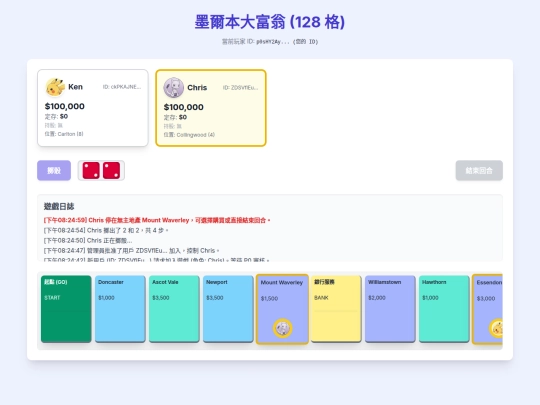Click the Essendon $3,000 tile
The width and height of the screenshot is (540, 405).
pyautogui.click(x=487, y=309)
